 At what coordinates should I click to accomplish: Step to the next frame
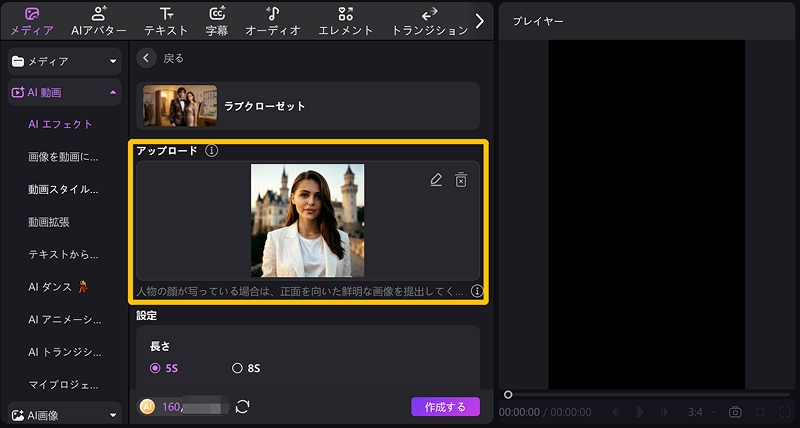pyautogui.click(x=664, y=412)
